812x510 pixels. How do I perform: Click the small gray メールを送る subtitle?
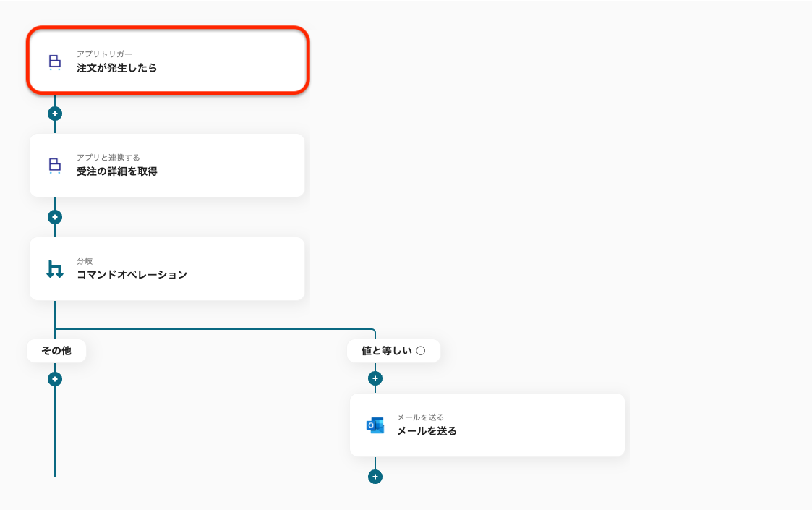[x=420, y=417]
